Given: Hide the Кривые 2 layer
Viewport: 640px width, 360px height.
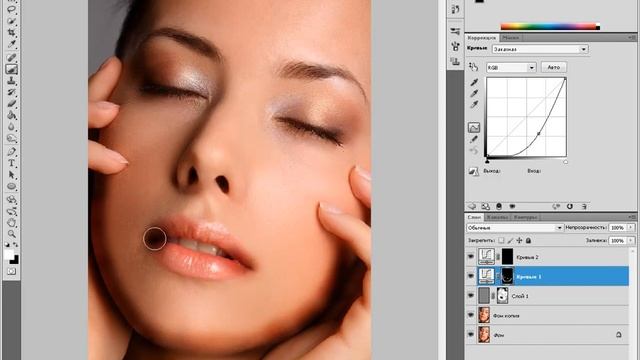Looking at the screenshot, I should (471, 257).
